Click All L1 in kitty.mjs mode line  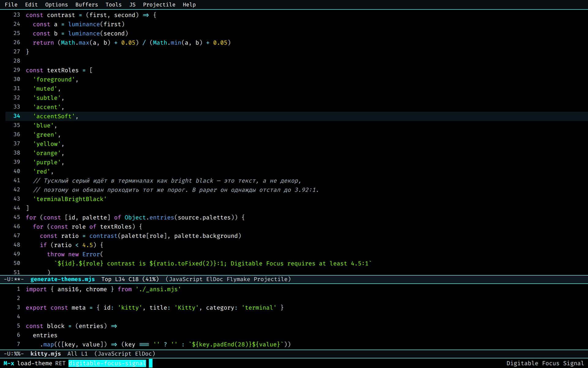click(77, 354)
